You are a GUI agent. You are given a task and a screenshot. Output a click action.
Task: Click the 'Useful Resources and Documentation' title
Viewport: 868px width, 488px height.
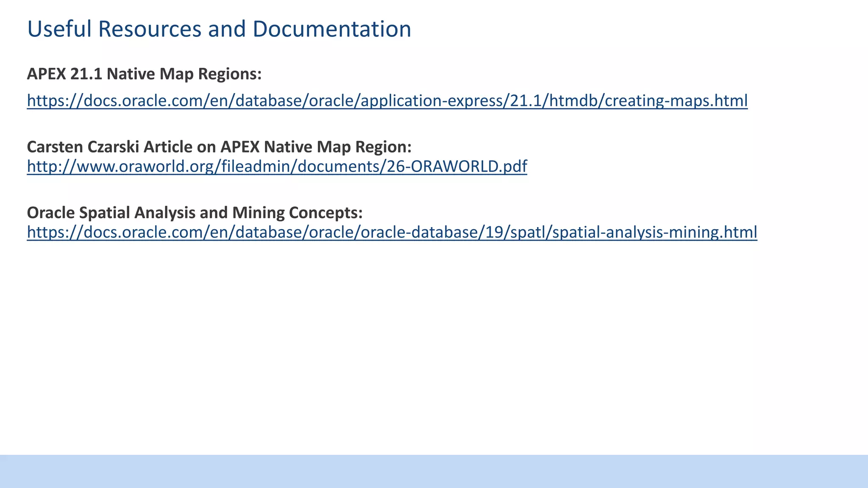point(219,29)
